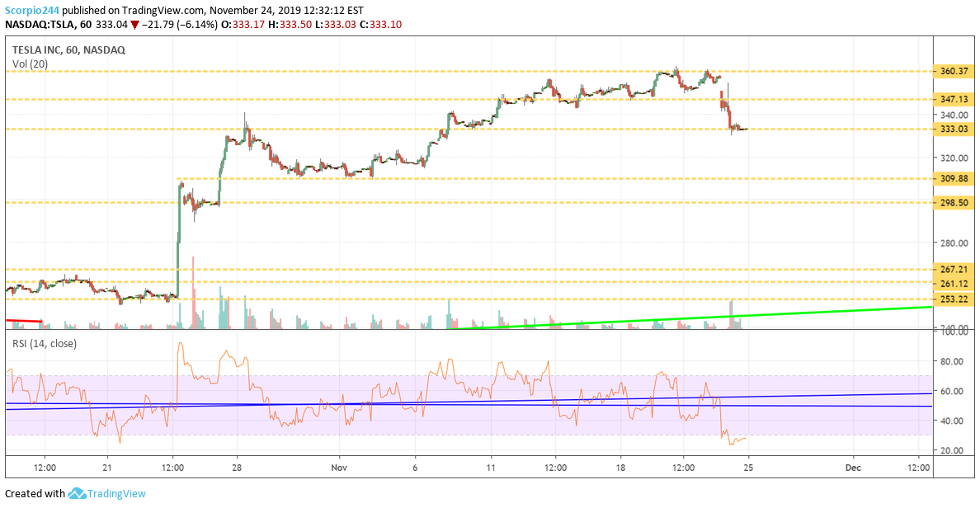Click the Dec label on time axis
This screenshot has height=508, width=980.
(x=853, y=468)
